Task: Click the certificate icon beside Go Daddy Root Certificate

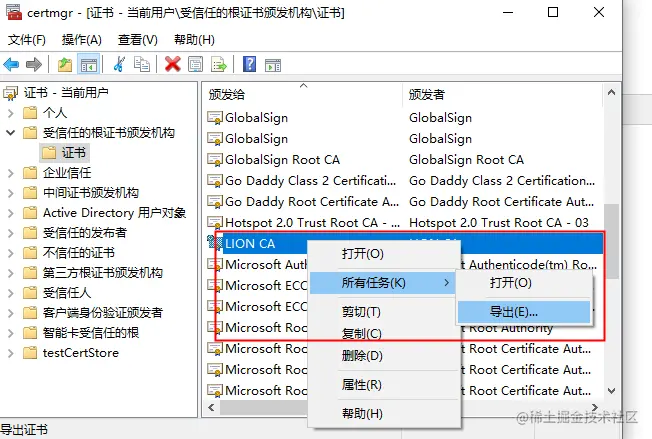Action: pos(215,202)
